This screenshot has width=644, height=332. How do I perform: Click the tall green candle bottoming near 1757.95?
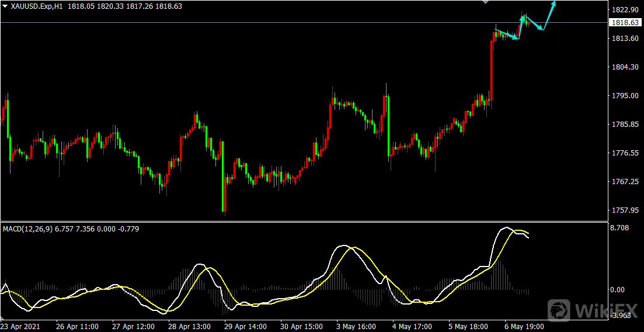(223, 175)
